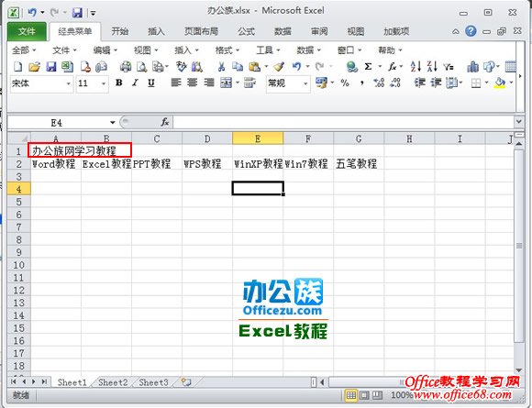
Task: Open the 帮助 classic menu
Action: [x=390, y=50]
